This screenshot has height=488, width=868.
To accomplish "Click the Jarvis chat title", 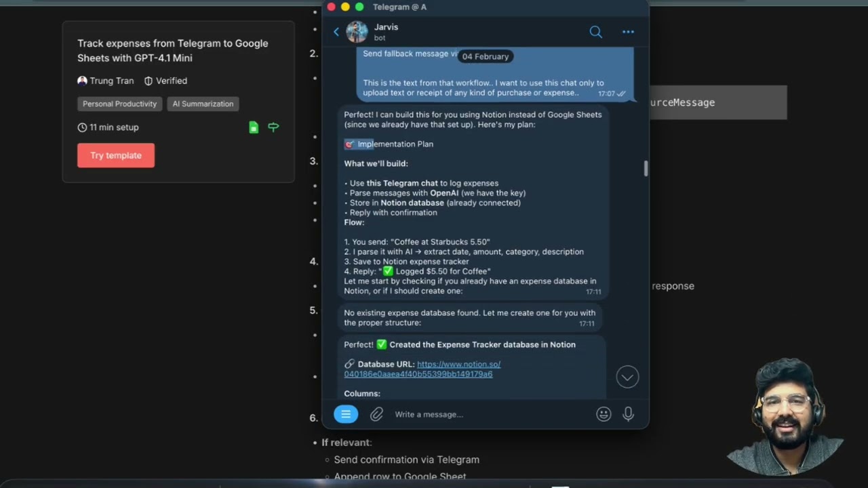I will pyautogui.click(x=386, y=27).
